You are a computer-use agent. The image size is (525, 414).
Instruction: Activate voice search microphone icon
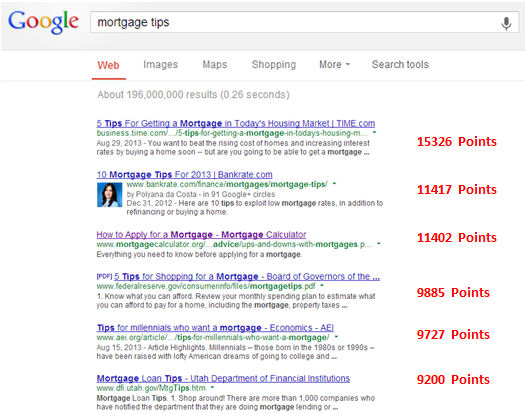point(506,23)
